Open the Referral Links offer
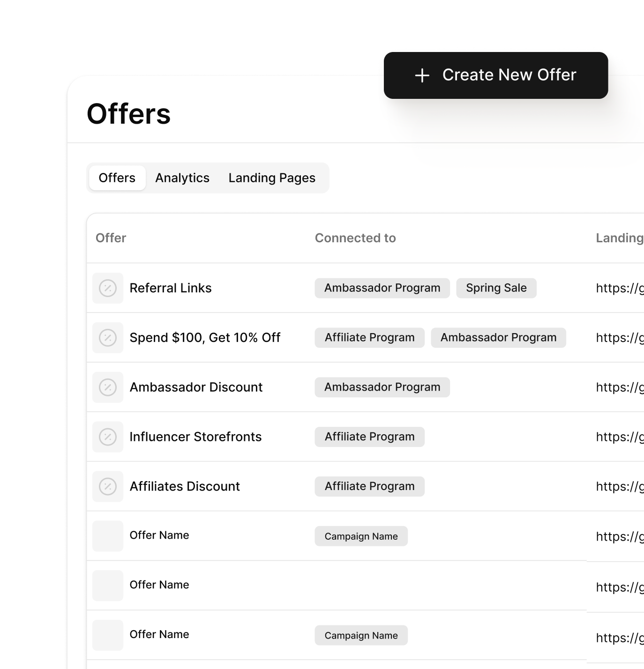The width and height of the screenshot is (644, 669). point(171,288)
